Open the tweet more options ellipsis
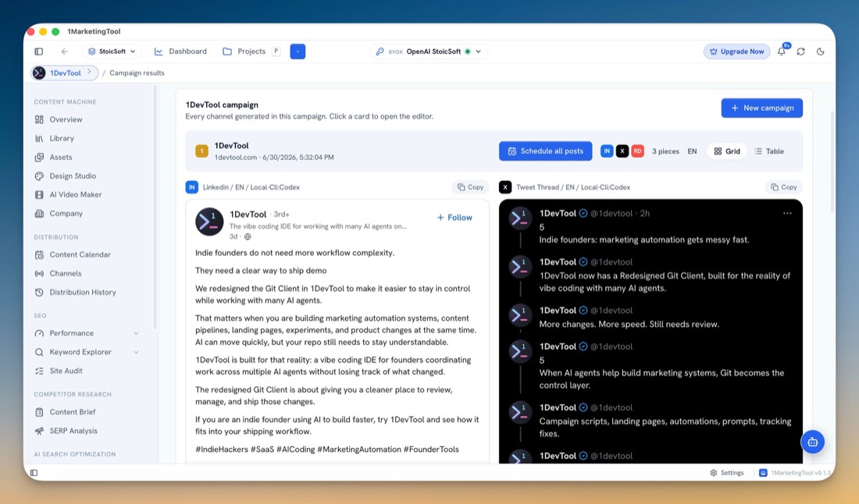859x504 pixels. coord(787,214)
